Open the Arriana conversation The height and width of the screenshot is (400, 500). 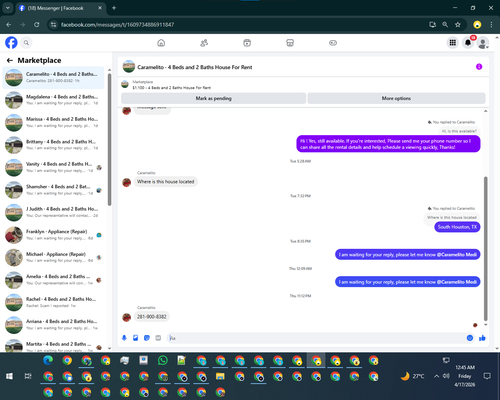[53, 325]
